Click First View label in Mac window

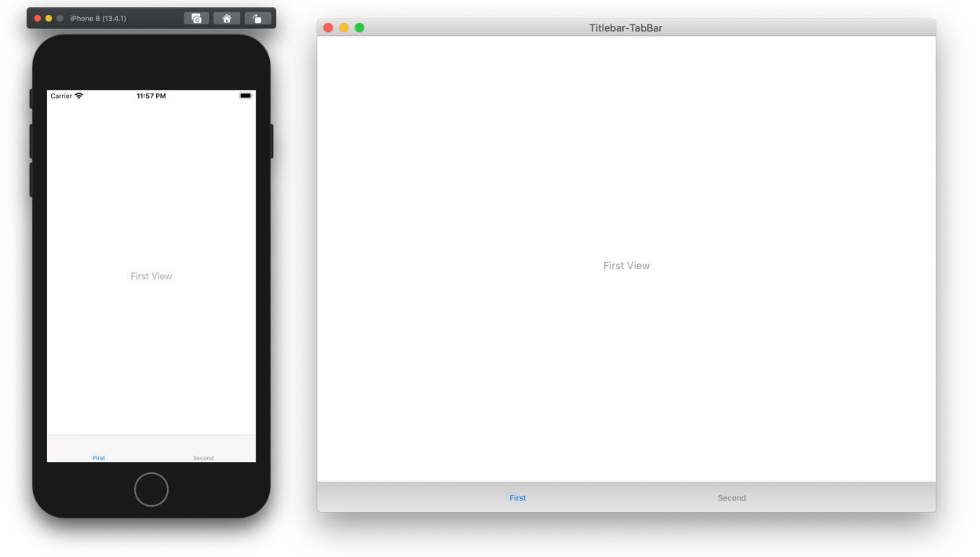[x=626, y=266]
